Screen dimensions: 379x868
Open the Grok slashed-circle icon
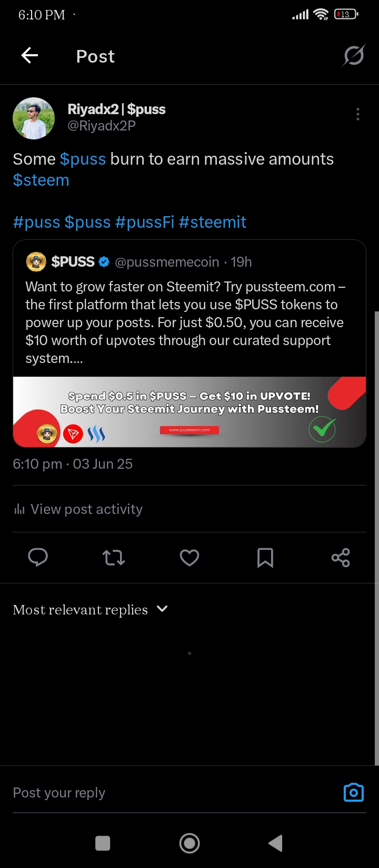353,55
